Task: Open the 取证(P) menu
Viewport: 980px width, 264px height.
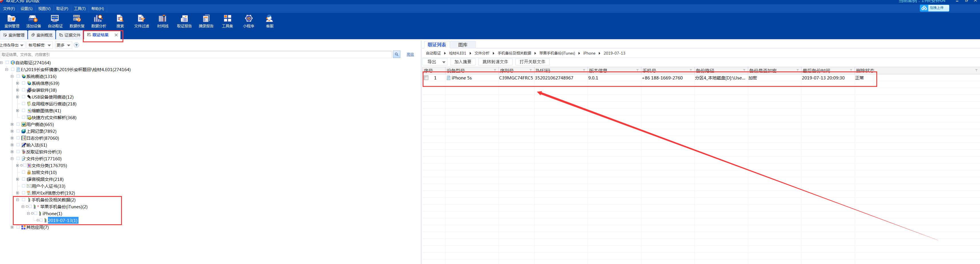Action: [x=62, y=8]
